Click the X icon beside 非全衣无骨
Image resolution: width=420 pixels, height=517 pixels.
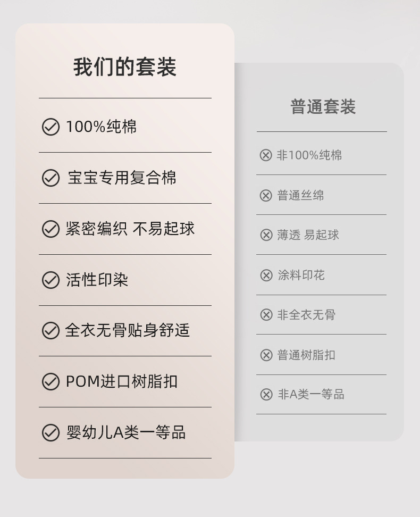[x=266, y=315]
